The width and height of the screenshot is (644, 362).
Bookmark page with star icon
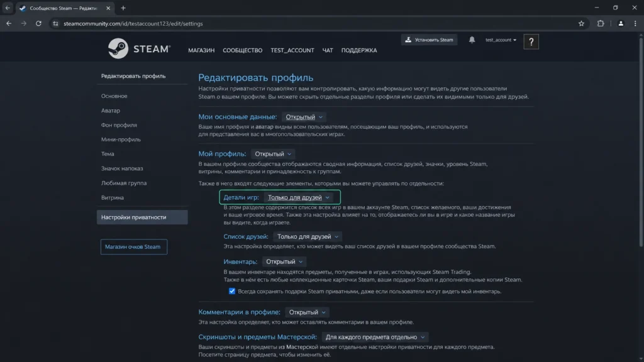pos(581,23)
